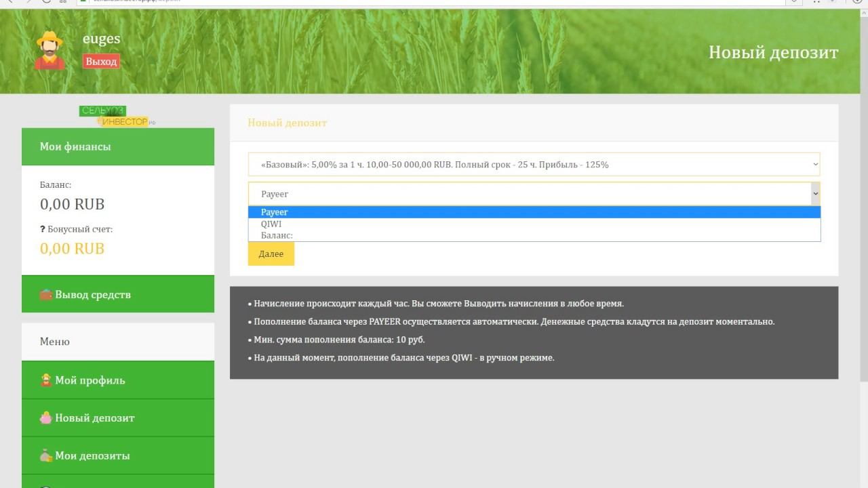Click the note about QIWI в ручном режиме
This screenshot has height=488, width=868.
(x=401, y=358)
